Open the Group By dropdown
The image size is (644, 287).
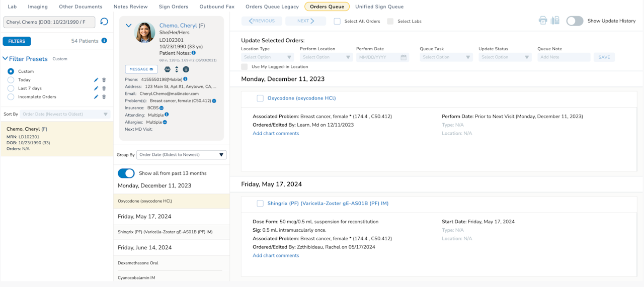coord(183,155)
